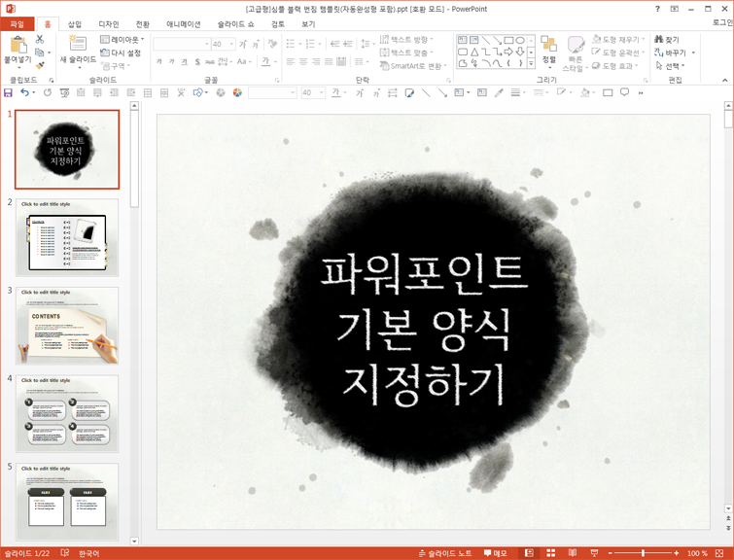Image resolution: width=734 pixels, height=560 pixels.
Task: Select the down block arrow shape
Action: pos(519,52)
